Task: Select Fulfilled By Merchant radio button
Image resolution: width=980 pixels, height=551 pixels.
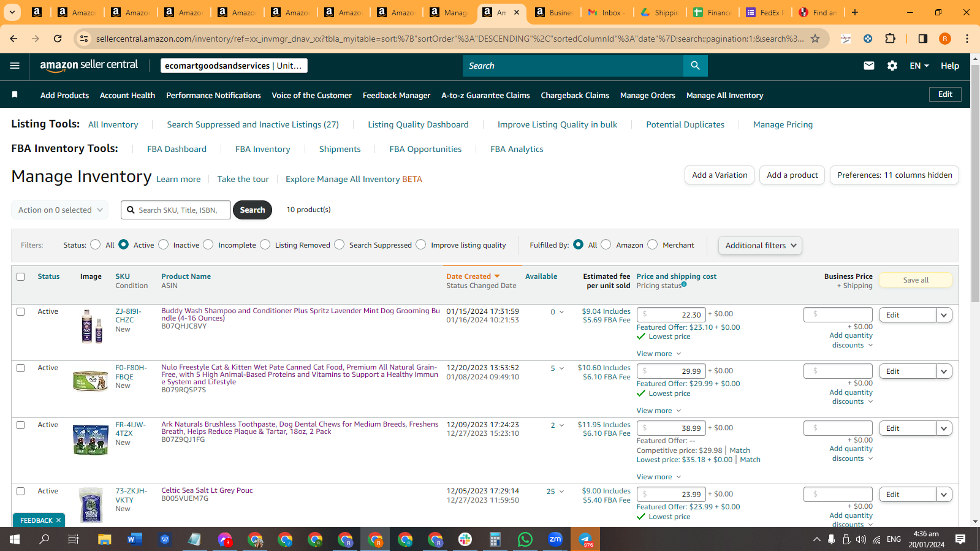Action: [x=653, y=245]
